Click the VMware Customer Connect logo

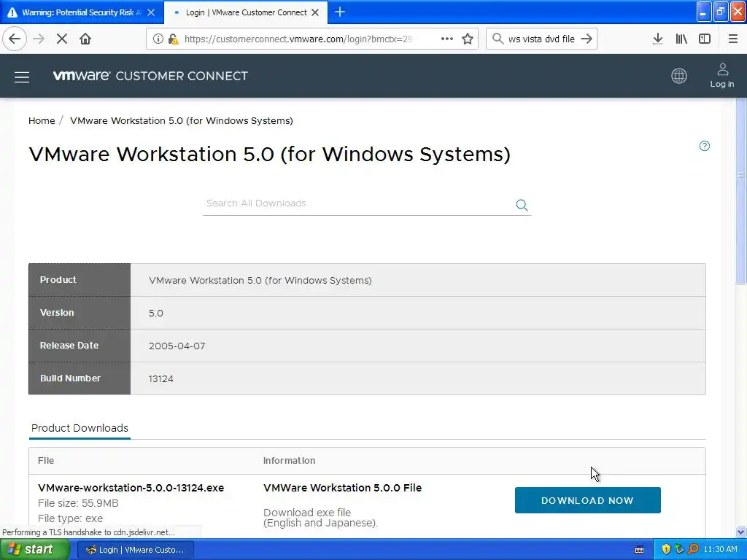(x=150, y=76)
